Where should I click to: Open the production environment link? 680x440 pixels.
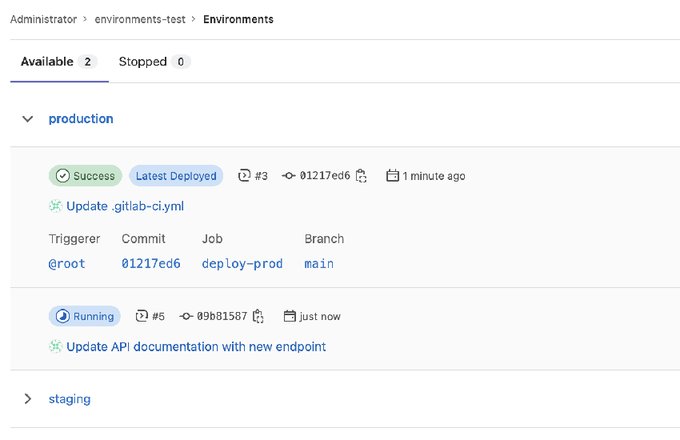(81, 119)
